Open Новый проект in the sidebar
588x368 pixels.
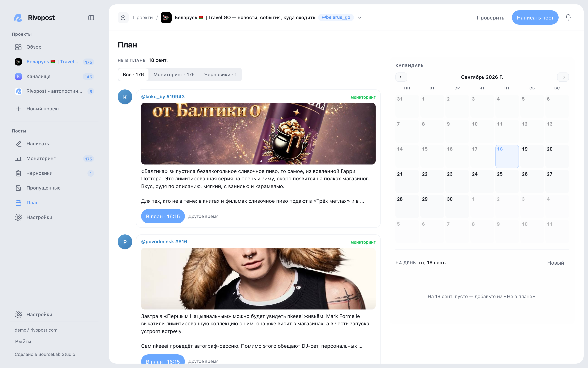(54, 109)
